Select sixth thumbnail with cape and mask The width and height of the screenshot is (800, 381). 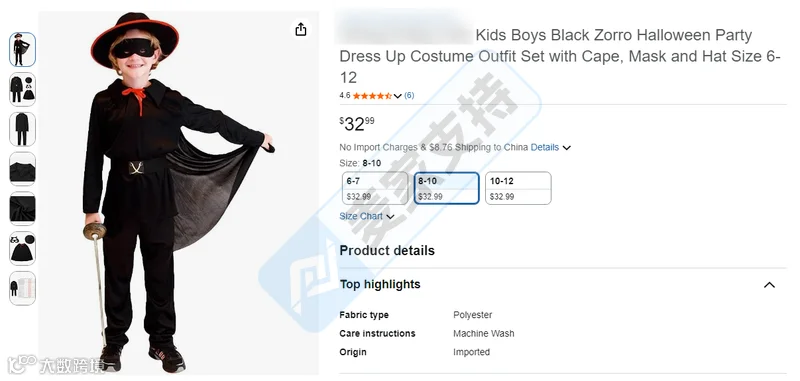click(x=22, y=248)
